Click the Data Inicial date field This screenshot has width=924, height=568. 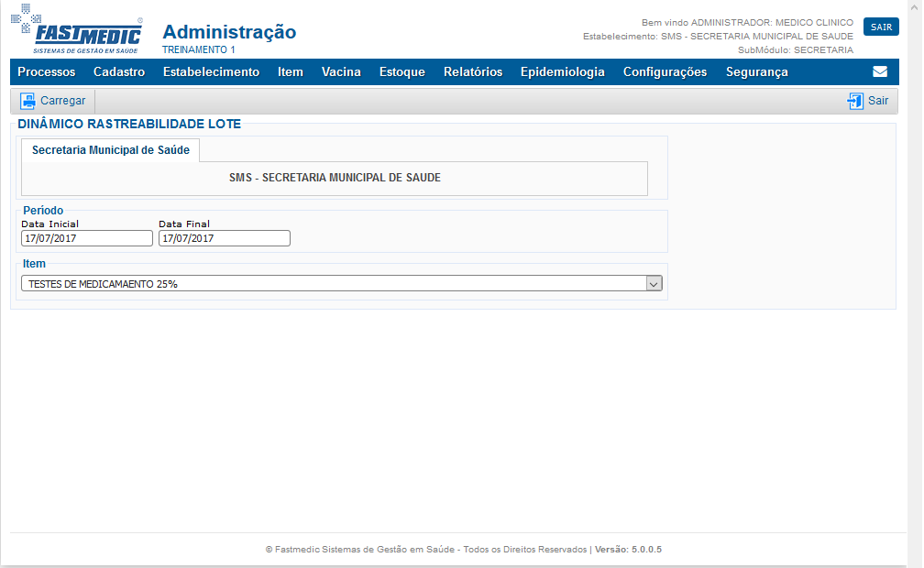tap(86, 238)
